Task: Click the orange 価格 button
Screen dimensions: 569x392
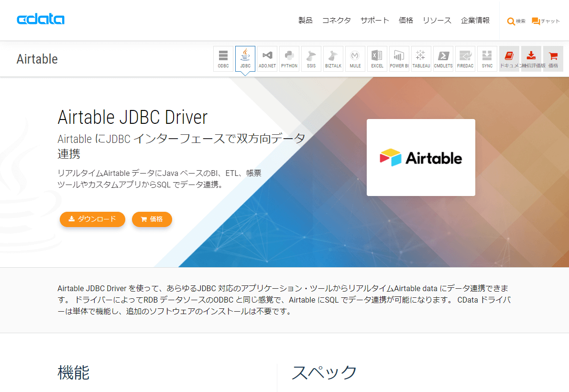Action: (x=152, y=219)
